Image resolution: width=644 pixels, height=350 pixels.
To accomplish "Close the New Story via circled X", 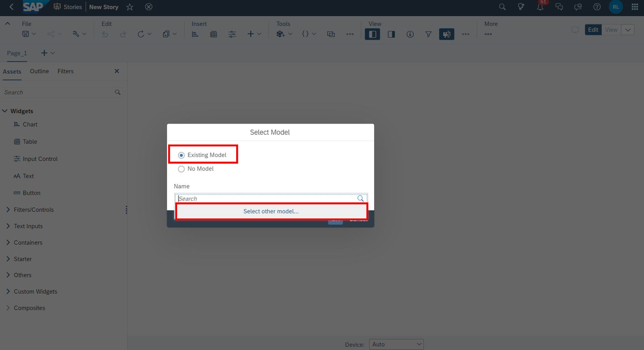I will click(x=149, y=7).
